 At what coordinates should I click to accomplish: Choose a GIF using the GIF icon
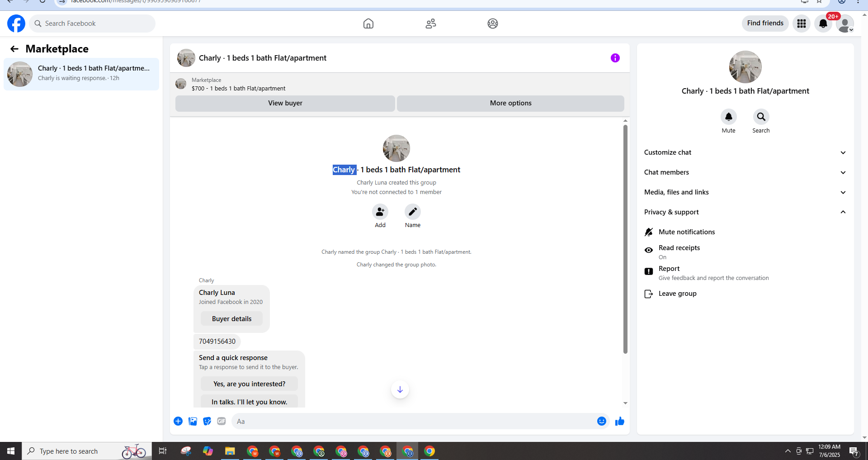pyautogui.click(x=222, y=421)
